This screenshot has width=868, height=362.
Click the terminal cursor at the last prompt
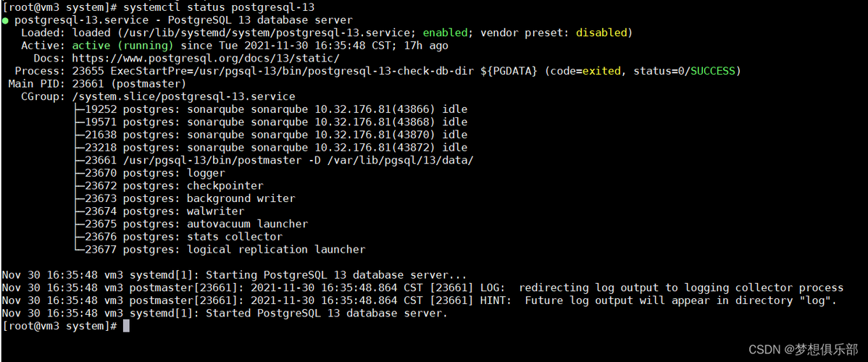126,326
